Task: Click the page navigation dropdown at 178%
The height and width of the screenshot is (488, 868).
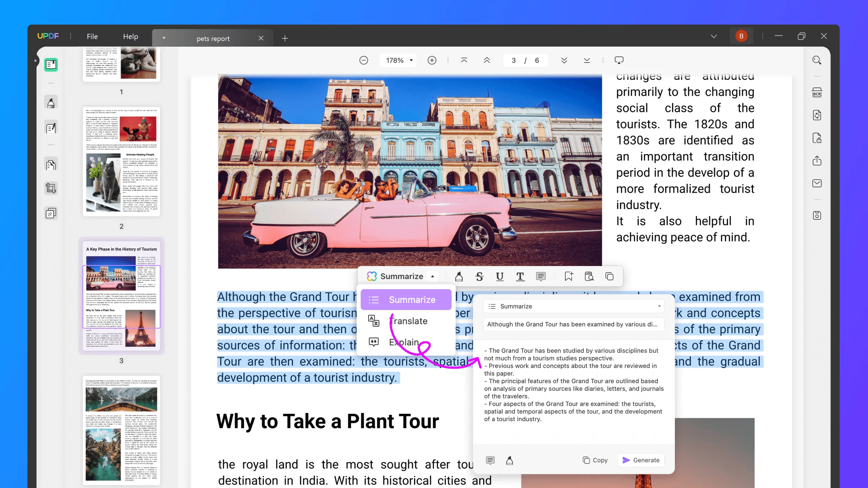Action: pos(397,60)
